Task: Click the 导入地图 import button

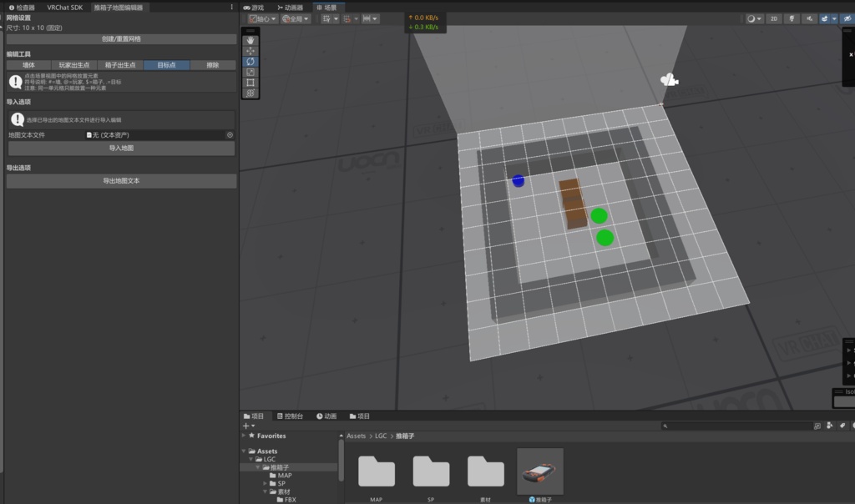Action: click(x=121, y=148)
